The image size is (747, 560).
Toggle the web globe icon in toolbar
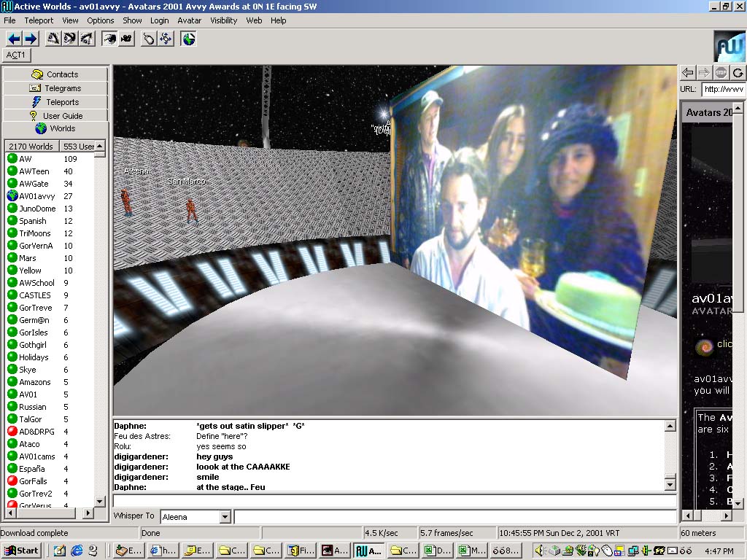tap(189, 39)
